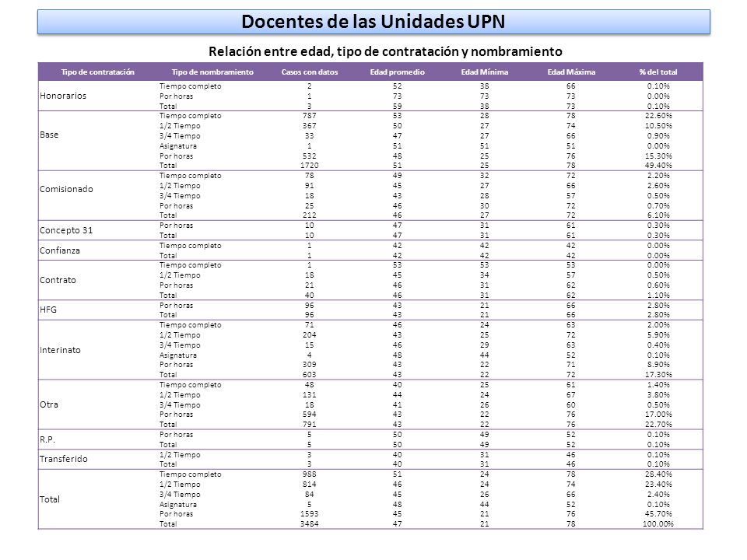Select the 'Interinato' row label
747x560 pixels.
click(x=60, y=350)
